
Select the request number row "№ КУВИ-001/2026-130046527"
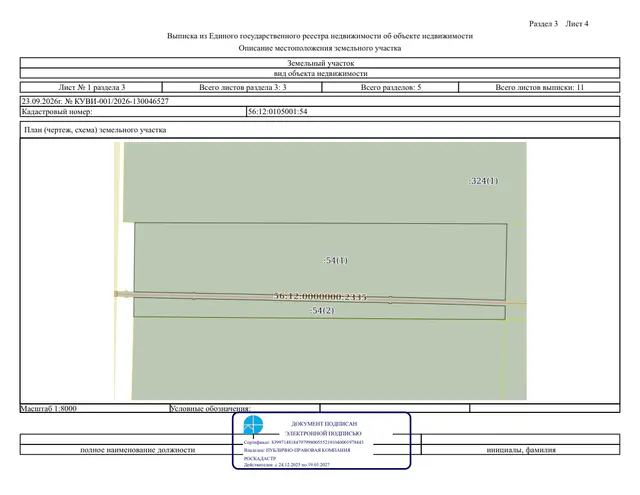click(320, 101)
